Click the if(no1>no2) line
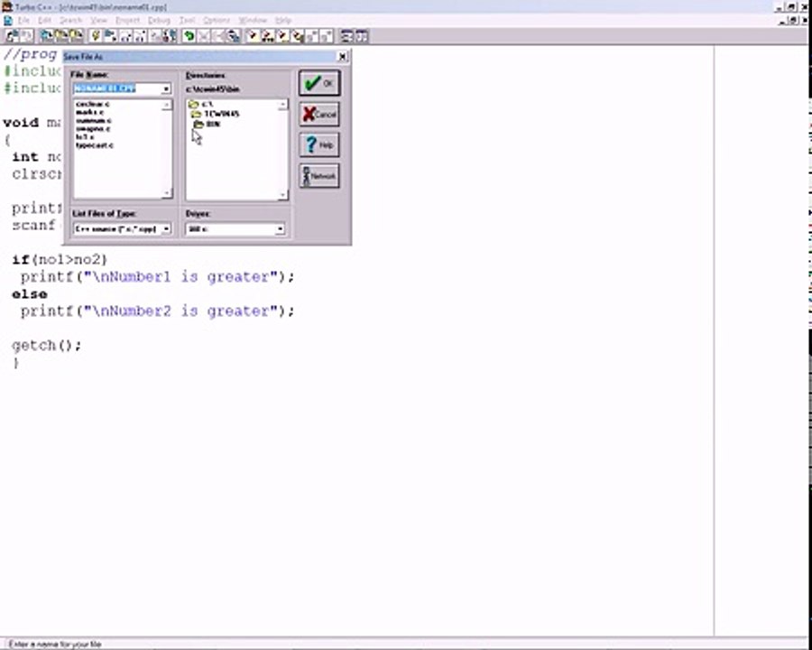Screen dimensions: 812x650 click(x=60, y=259)
